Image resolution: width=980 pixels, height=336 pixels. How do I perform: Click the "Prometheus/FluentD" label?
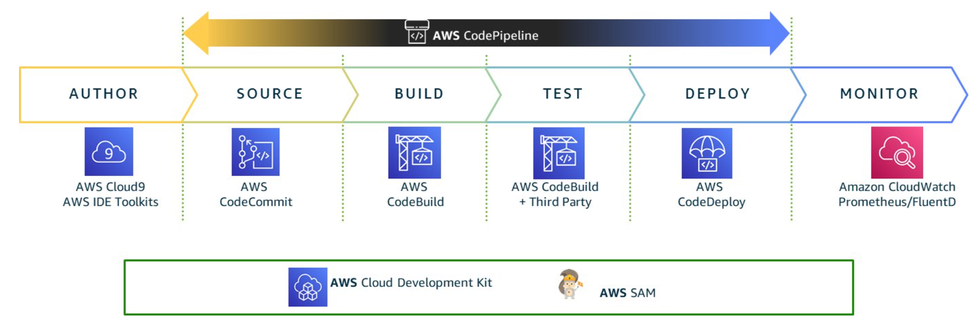pos(897,202)
